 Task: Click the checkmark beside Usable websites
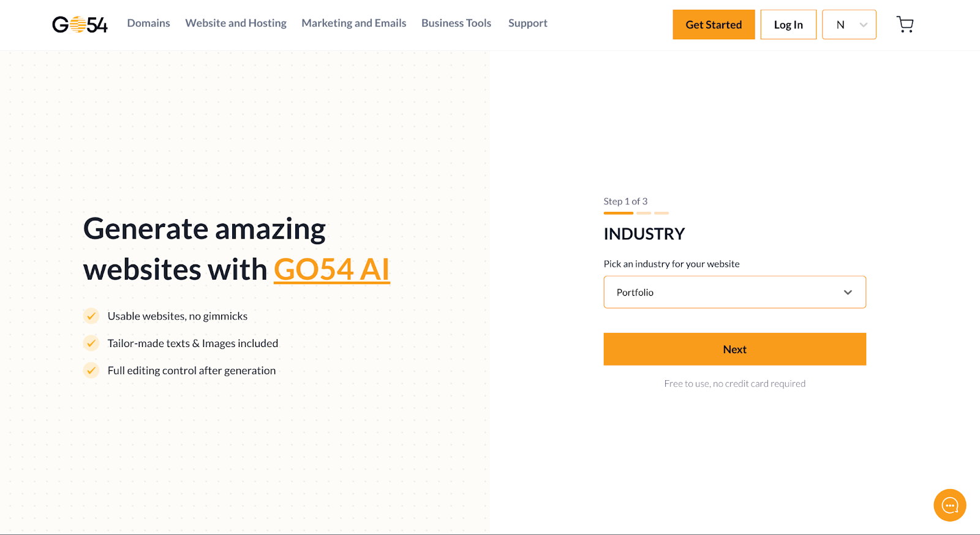tap(91, 316)
